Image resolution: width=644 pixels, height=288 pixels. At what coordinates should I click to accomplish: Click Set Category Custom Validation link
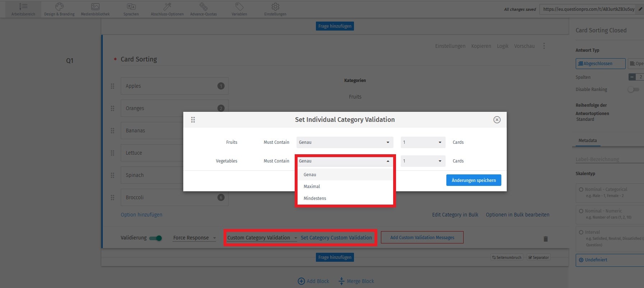pyautogui.click(x=336, y=238)
